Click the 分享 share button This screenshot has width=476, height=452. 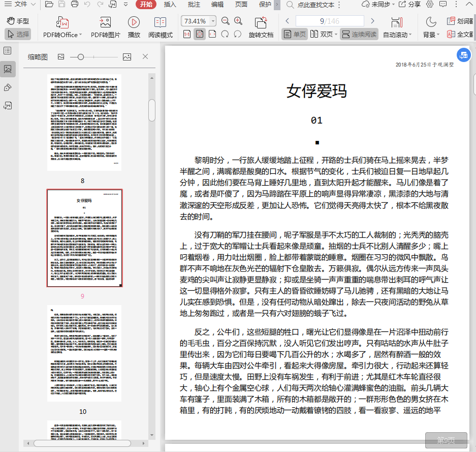[410, 4]
